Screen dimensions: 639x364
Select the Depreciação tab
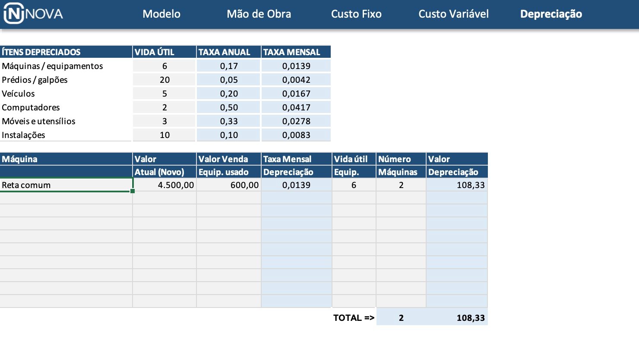(x=551, y=14)
